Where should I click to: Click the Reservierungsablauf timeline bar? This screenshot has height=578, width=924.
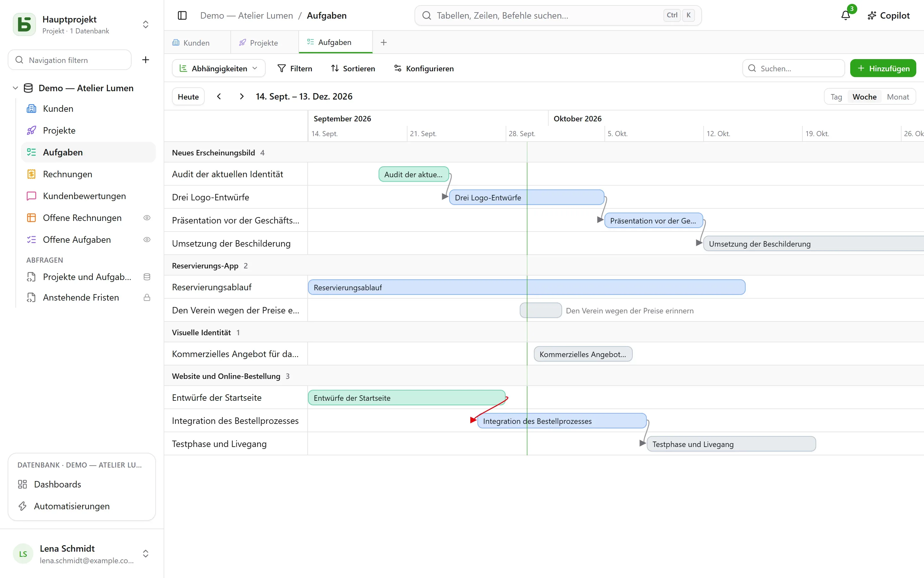click(526, 287)
